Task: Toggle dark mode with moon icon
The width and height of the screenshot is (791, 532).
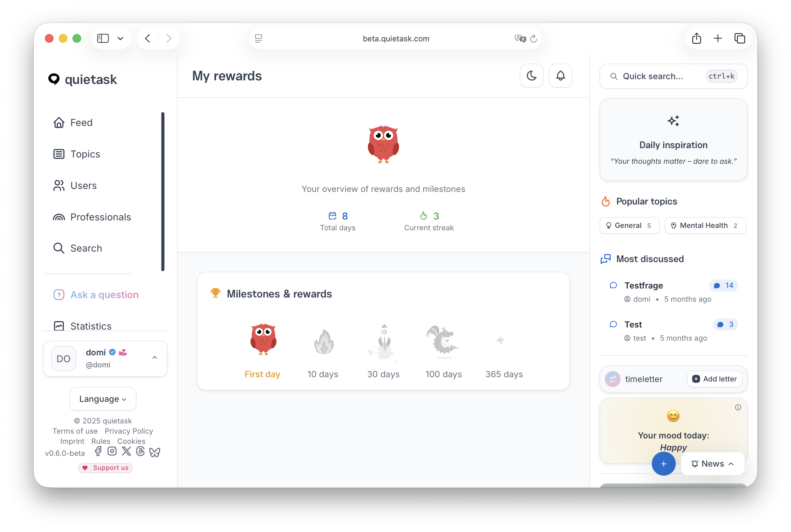Action: [x=531, y=75]
